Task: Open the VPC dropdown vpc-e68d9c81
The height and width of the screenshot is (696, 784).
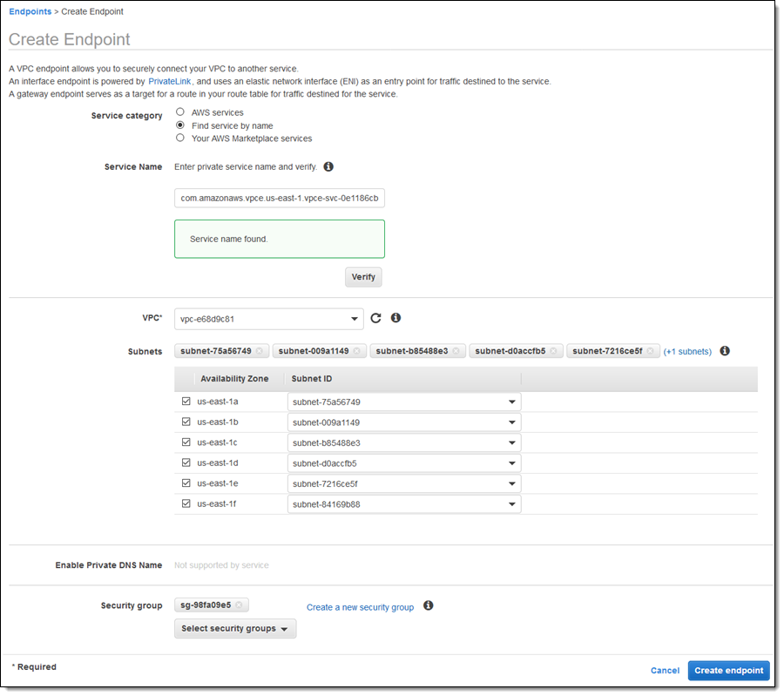Action: 268,319
